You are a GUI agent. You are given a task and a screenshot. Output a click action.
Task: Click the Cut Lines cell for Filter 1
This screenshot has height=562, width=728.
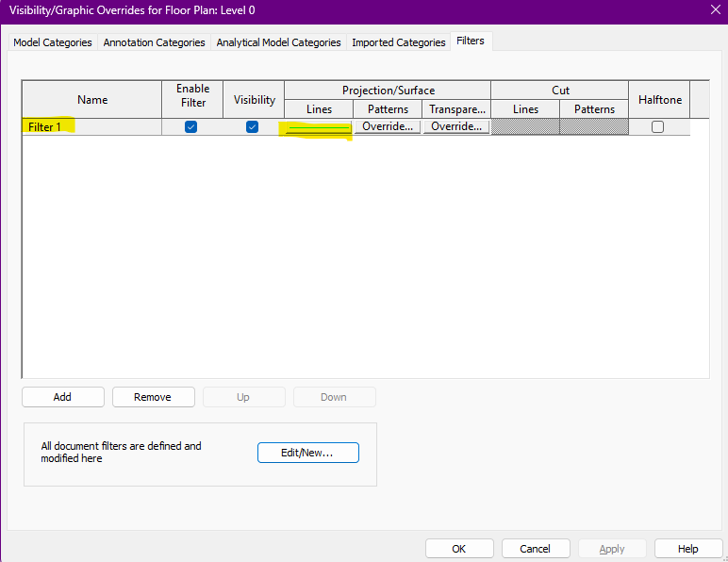click(525, 126)
